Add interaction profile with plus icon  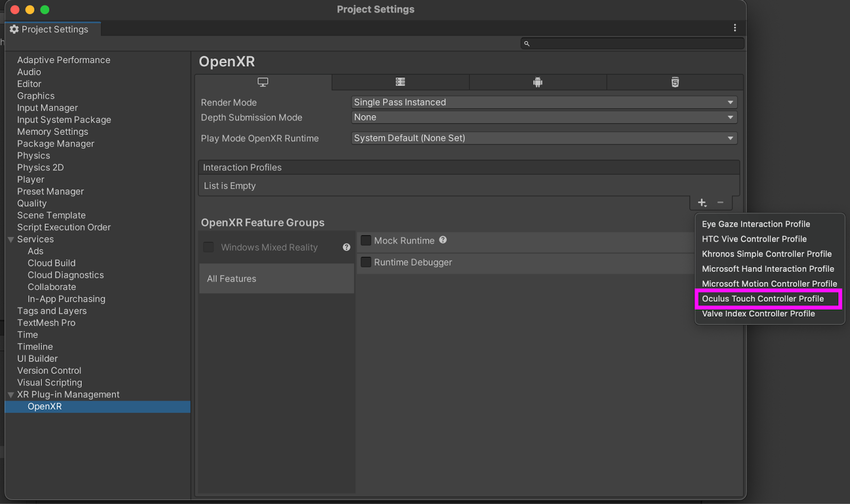point(702,202)
